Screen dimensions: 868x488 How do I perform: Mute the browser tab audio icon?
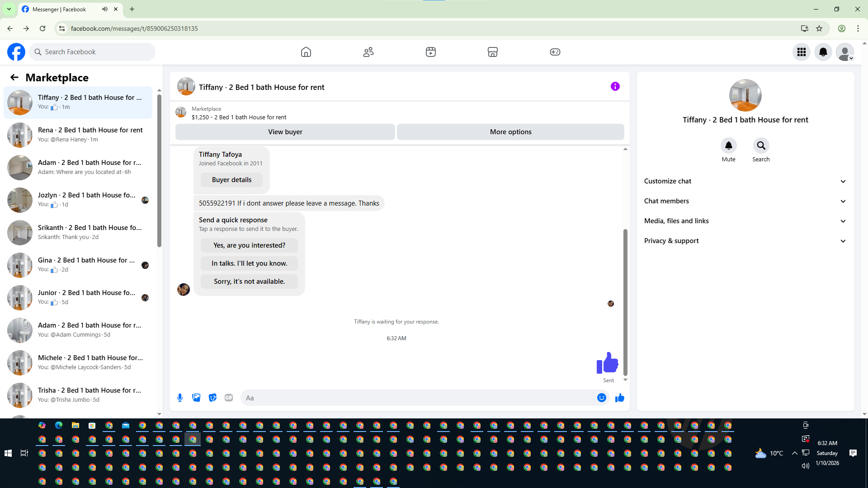point(105,9)
